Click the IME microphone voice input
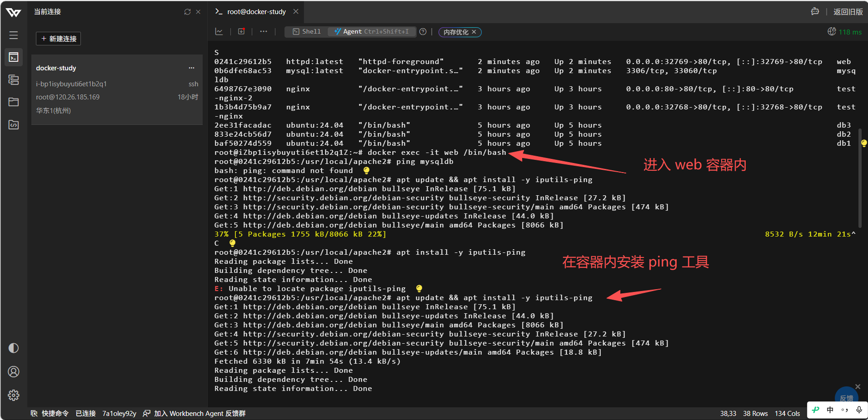Image resolution: width=868 pixels, height=420 pixels. [x=859, y=410]
